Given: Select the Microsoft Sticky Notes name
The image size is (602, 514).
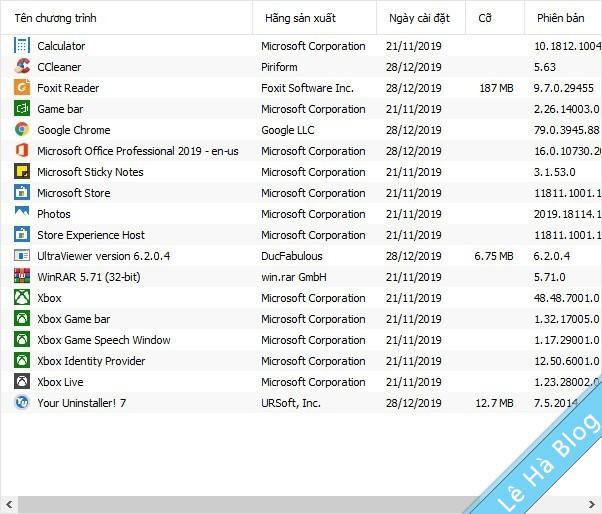Looking at the screenshot, I should coord(90,172).
